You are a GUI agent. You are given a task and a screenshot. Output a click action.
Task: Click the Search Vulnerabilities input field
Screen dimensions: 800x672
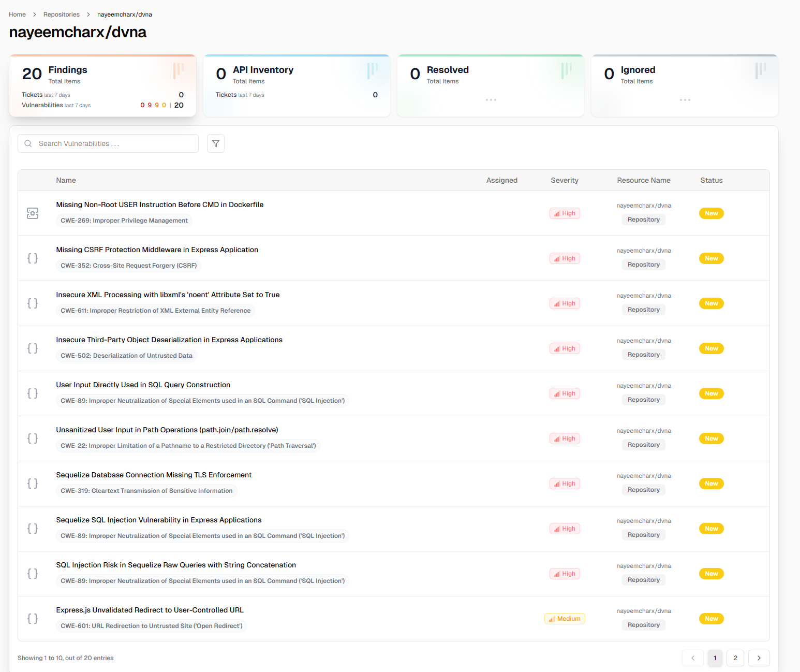pyautogui.click(x=108, y=143)
